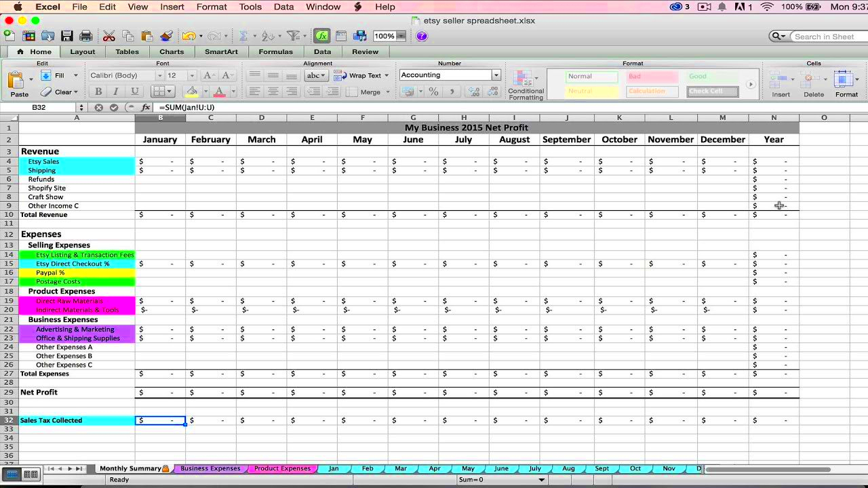Image resolution: width=868 pixels, height=488 pixels.
Task: Switch to the Layout ribbon tab
Action: [83, 52]
